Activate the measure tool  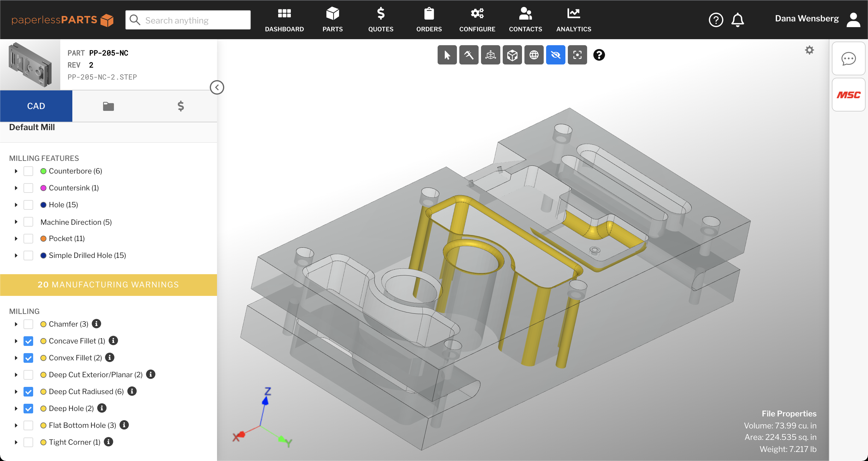pyautogui.click(x=470, y=55)
